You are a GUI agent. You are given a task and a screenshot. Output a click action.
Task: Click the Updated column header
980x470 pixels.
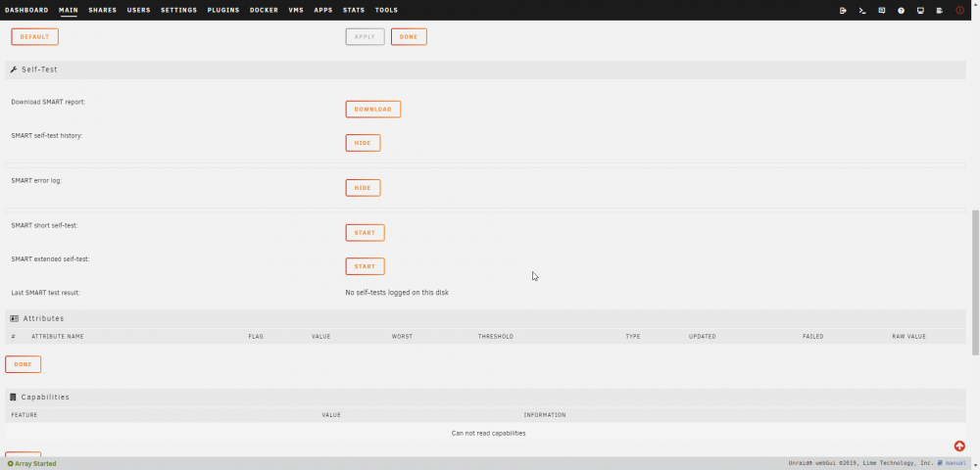703,337
